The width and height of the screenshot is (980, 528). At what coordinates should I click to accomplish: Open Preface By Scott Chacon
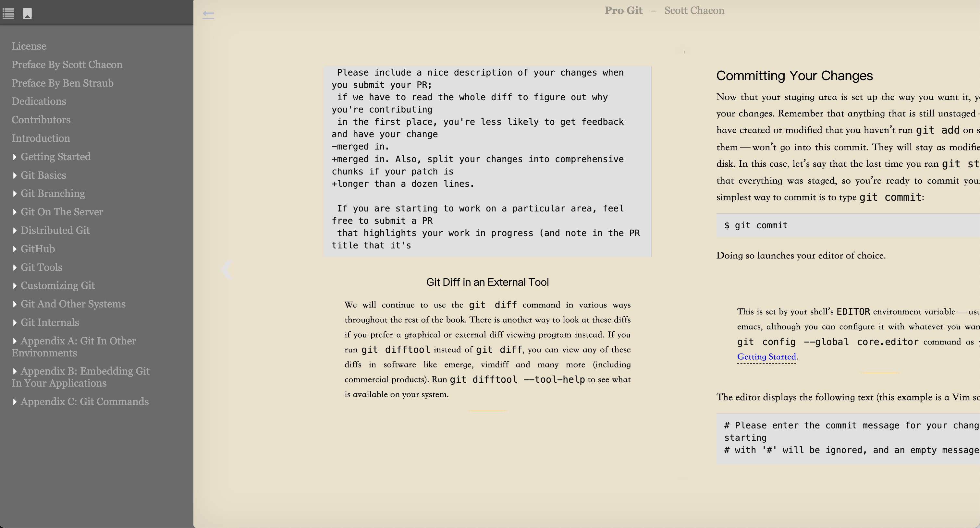pos(67,65)
